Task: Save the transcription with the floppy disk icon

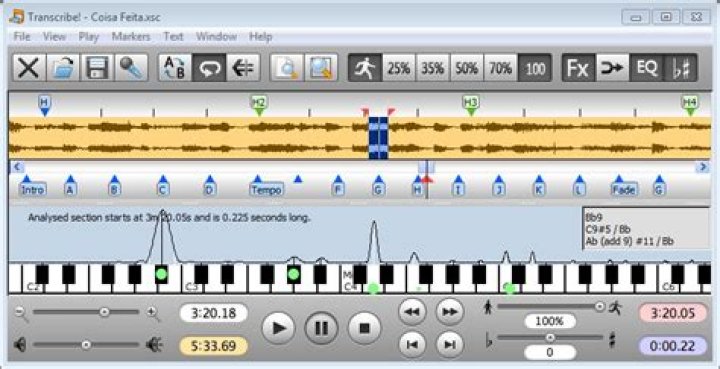Action: click(x=97, y=68)
